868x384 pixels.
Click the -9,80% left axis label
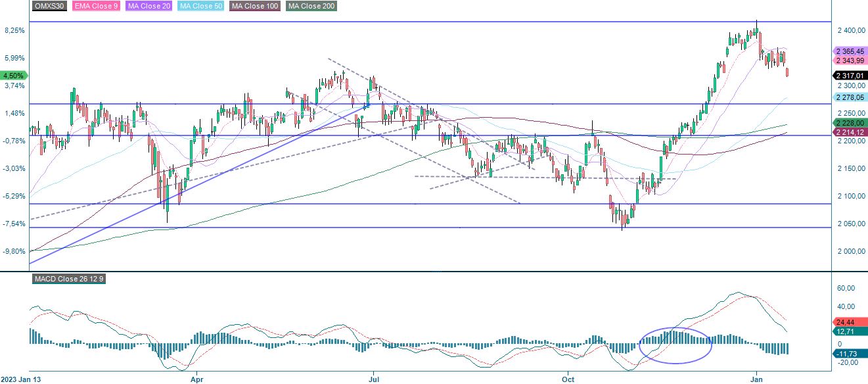14,251
